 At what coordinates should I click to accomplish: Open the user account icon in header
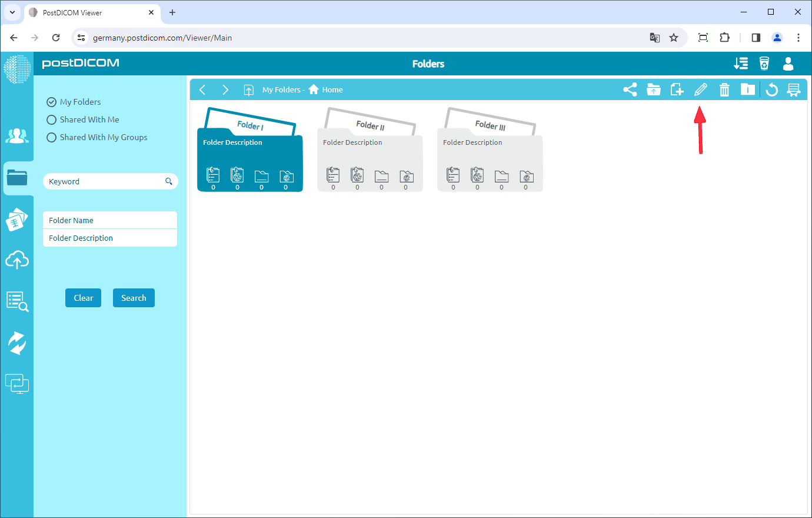(x=788, y=64)
